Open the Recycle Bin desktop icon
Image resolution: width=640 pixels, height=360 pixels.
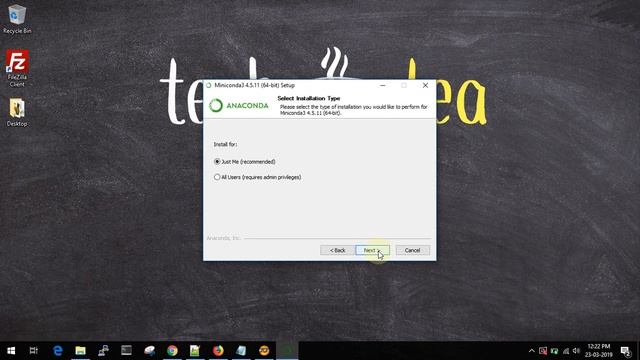17,19
